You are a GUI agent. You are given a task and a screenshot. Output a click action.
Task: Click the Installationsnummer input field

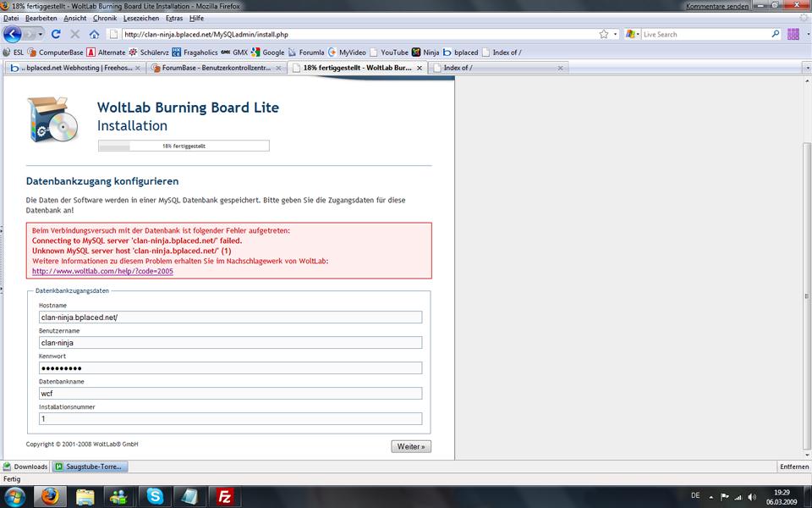coord(230,419)
